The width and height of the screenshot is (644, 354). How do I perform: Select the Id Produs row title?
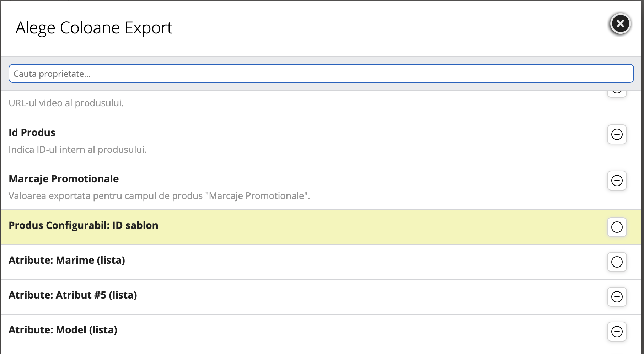(32, 133)
